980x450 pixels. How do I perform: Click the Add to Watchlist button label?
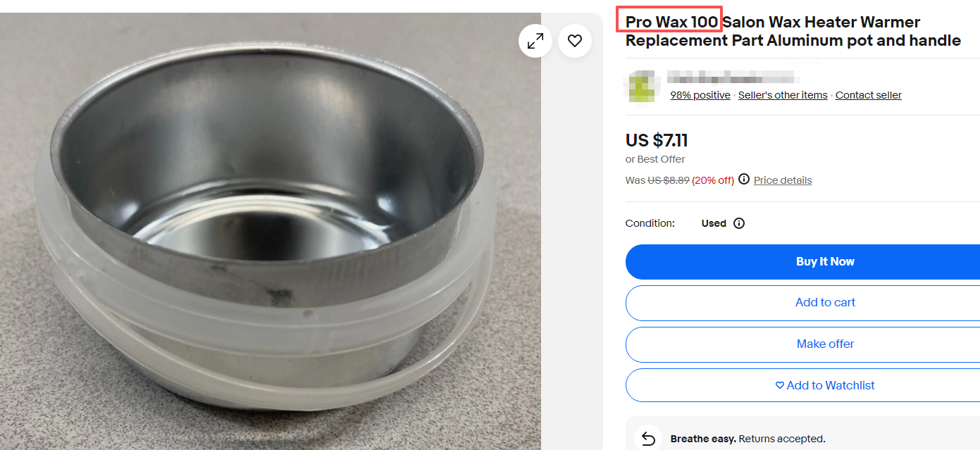click(x=830, y=385)
